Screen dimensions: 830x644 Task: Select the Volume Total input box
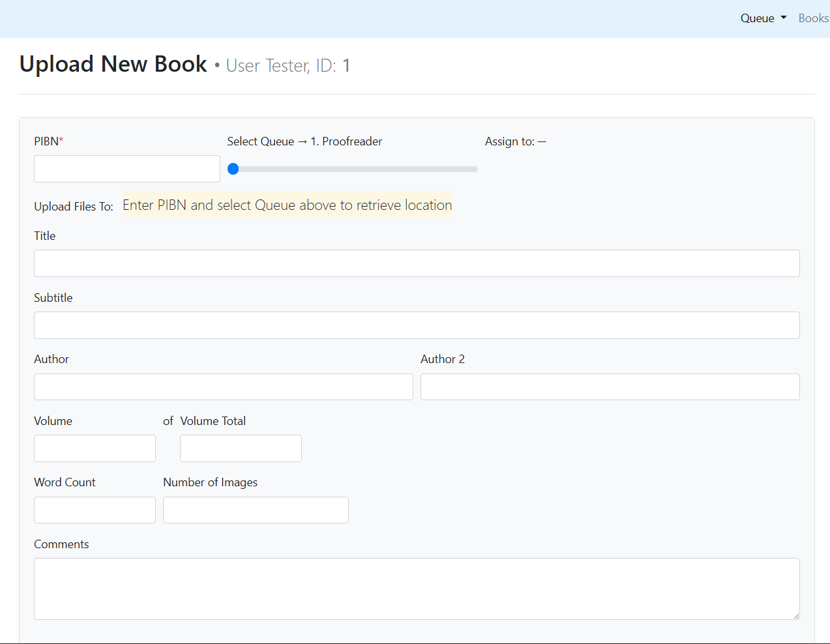tap(241, 448)
